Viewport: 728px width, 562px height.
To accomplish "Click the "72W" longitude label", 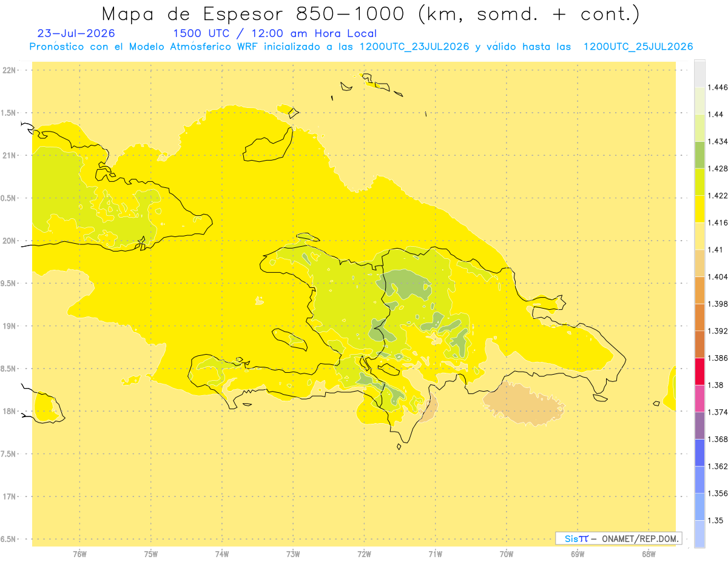I will click(364, 554).
